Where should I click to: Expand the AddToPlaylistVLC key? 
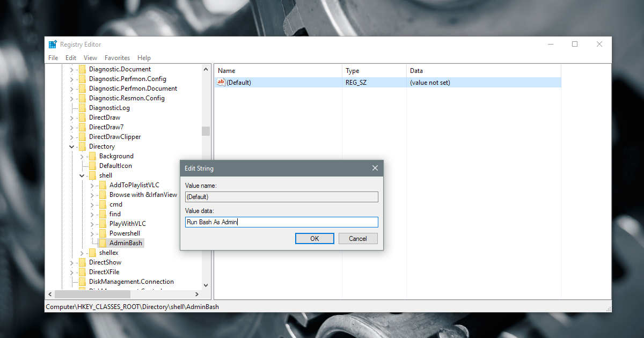point(92,185)
